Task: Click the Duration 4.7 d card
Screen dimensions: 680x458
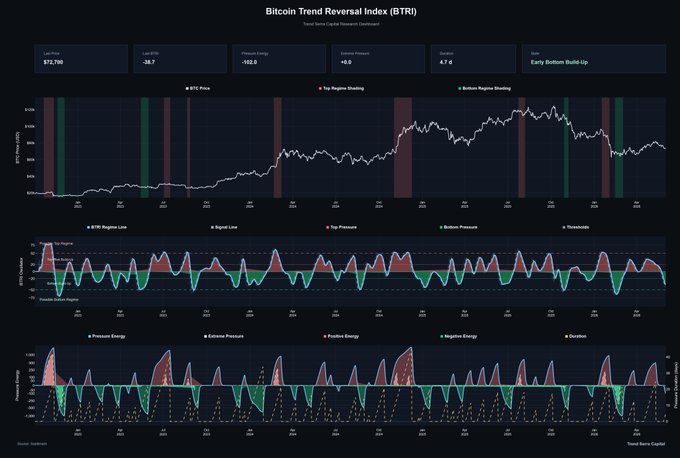Action: [473, 59]
